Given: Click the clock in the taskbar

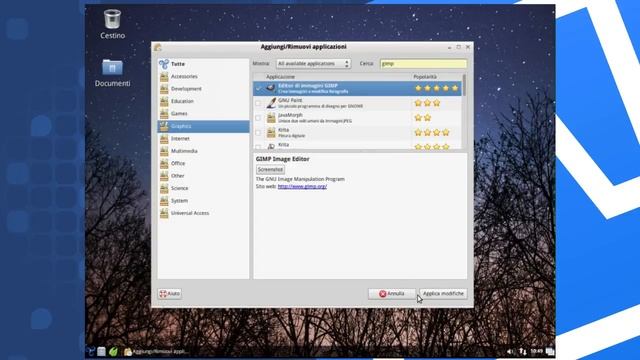Looking at the screenshot, I should 537,351.
